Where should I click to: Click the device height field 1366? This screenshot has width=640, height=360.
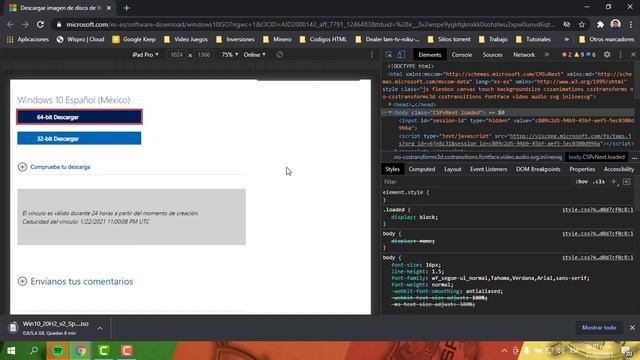click(204, 55)
